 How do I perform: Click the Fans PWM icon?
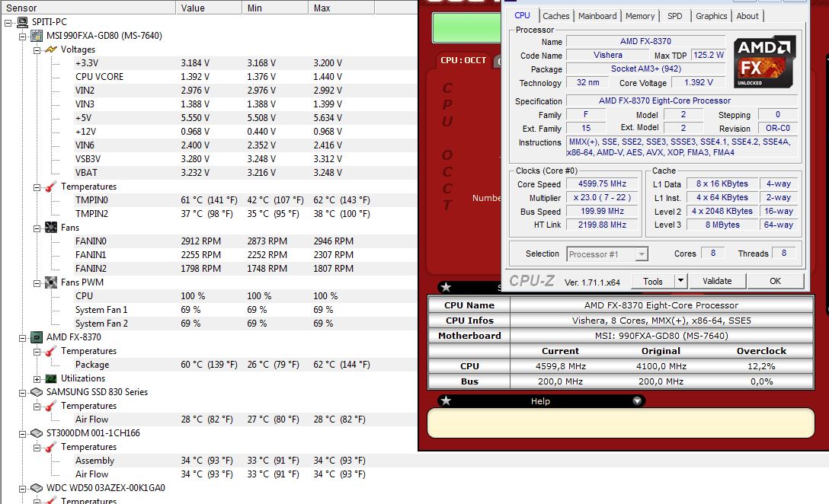pyautogui.click(x=51, y=282)
